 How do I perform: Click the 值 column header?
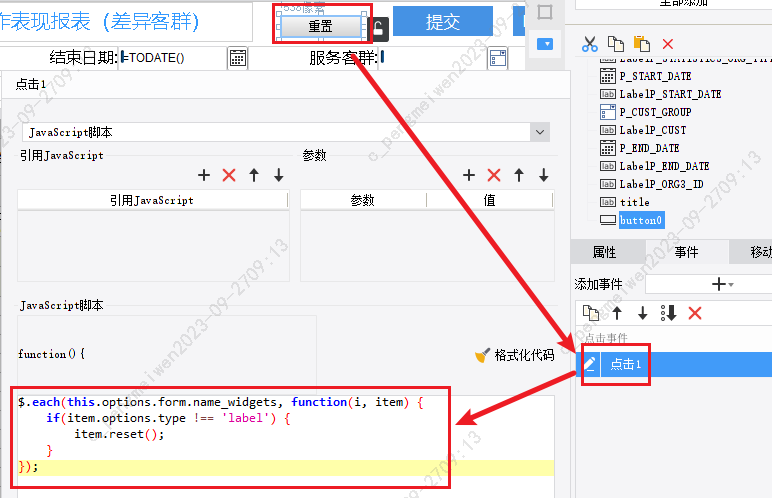click(489, 200)
